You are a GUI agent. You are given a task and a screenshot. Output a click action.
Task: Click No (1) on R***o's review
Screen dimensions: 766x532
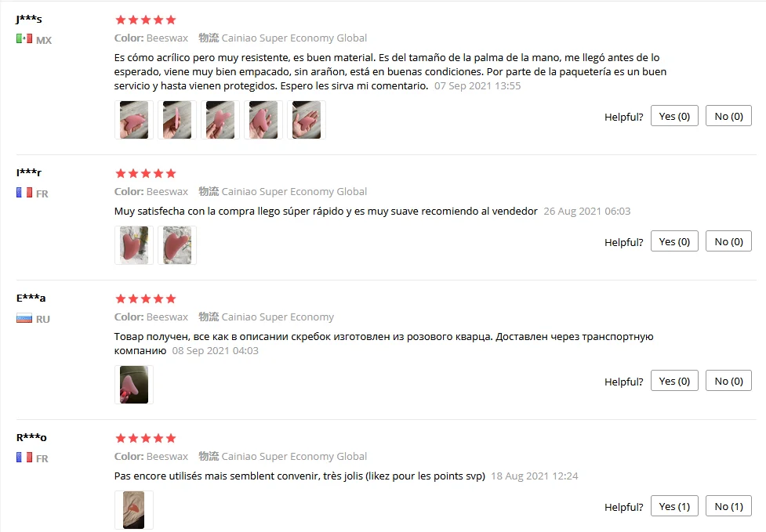(x=728, y=507)
